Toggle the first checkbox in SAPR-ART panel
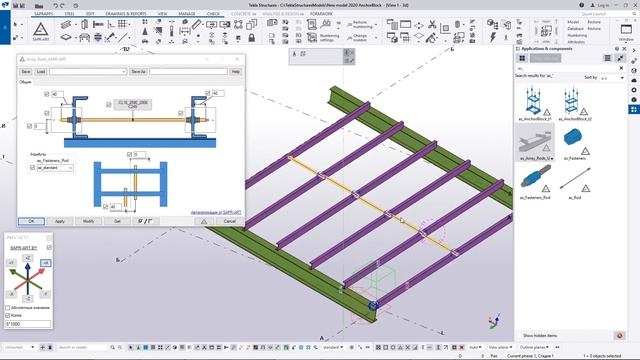The height and width of the screenshot is (360, 640). tap(7, 307)
